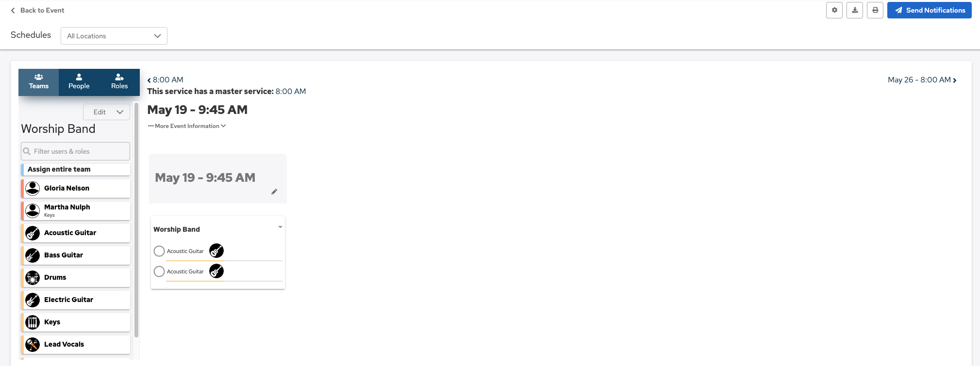980x366 pixels.
Task: Expand More Event Information
Action: point(187,126)
